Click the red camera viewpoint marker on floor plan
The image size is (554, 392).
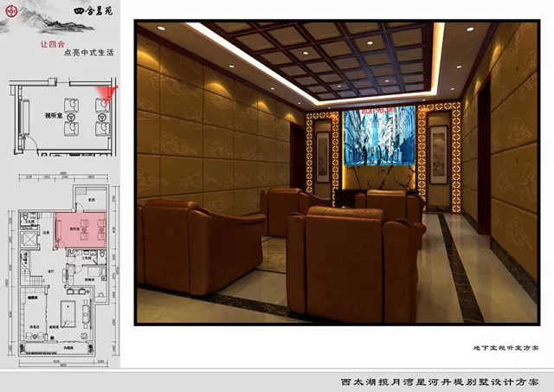pos(109,92)
